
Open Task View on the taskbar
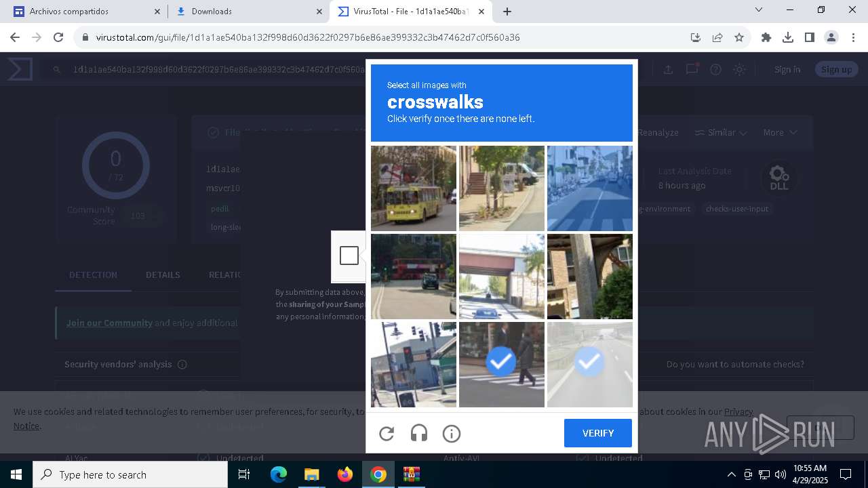(245, 474)
